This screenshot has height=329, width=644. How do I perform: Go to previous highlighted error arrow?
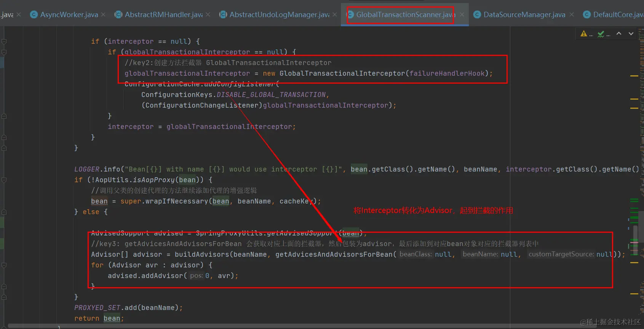pyautogui.click(x=619, y=33)
